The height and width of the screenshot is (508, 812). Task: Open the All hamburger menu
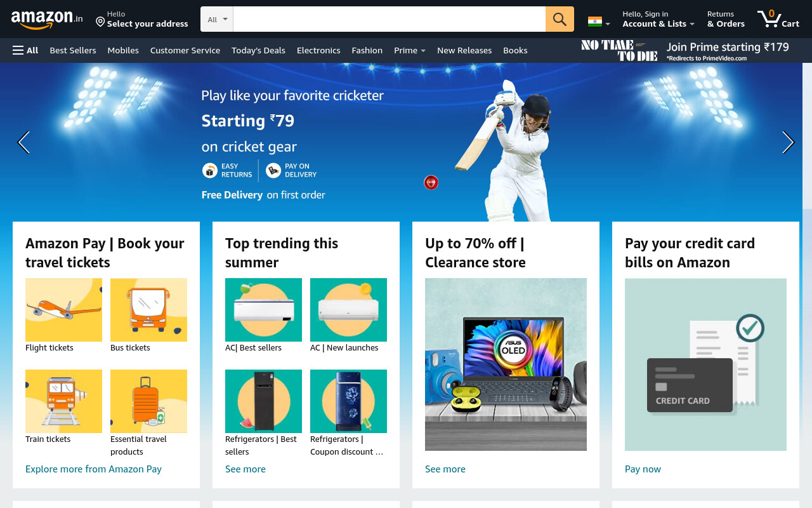25,50
